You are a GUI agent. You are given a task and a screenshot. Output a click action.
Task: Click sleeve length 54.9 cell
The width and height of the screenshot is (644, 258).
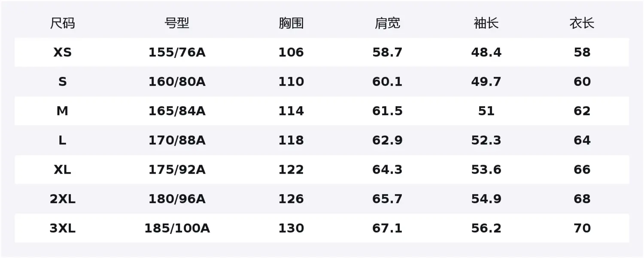tap(486, 199)
